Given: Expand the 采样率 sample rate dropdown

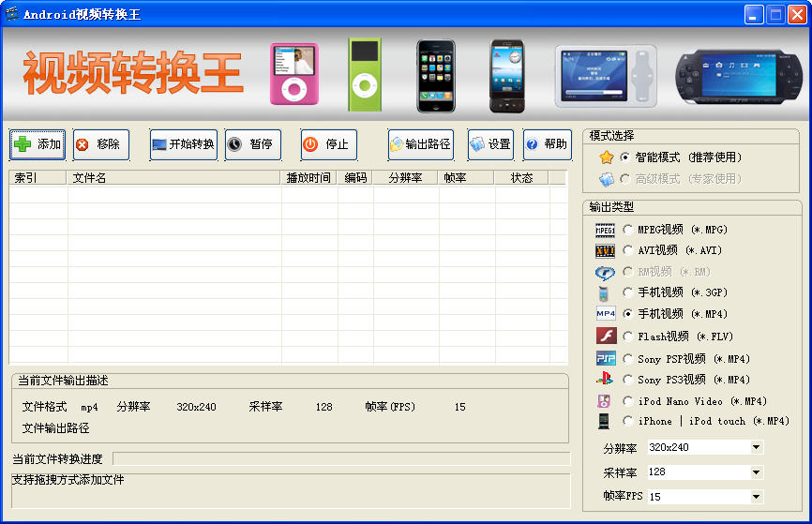Looking at the screenshot, I should click(756, 472).
